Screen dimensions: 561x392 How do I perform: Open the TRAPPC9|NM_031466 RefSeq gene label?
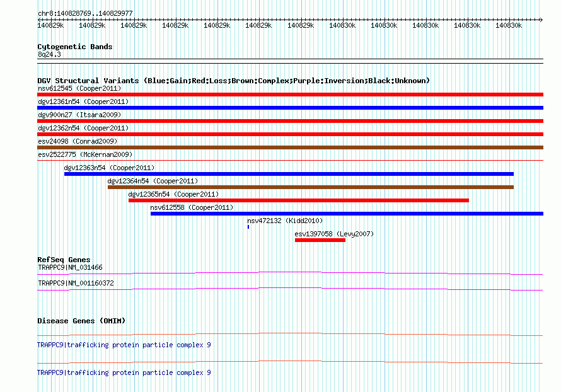pyautogui.click(x=70, y=268)
